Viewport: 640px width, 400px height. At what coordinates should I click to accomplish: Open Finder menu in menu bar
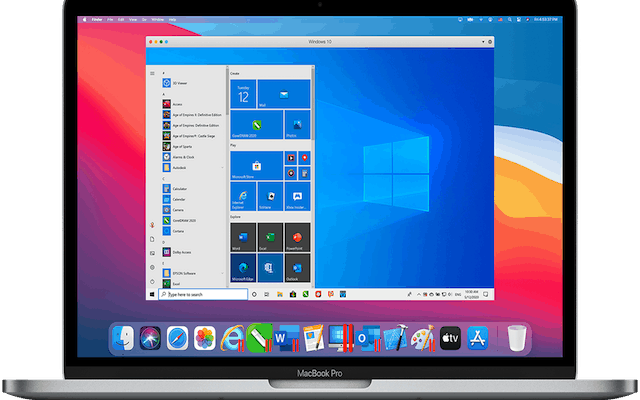[97, 20]
